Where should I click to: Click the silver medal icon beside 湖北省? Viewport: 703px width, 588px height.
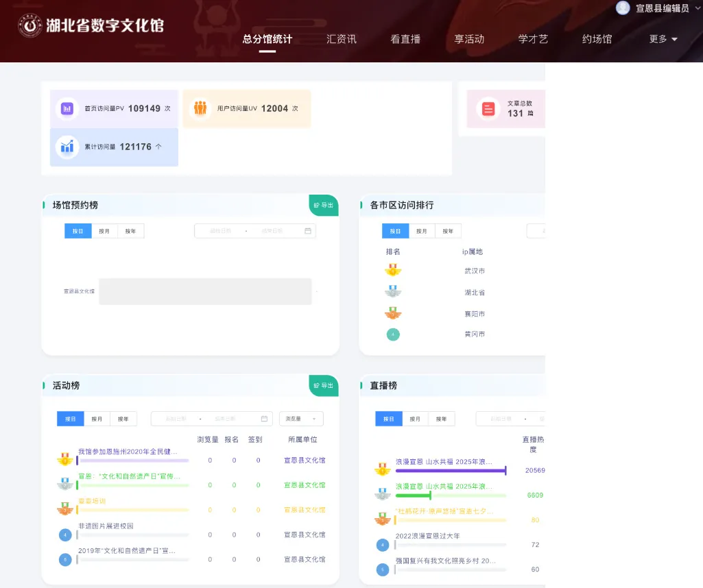393,291
